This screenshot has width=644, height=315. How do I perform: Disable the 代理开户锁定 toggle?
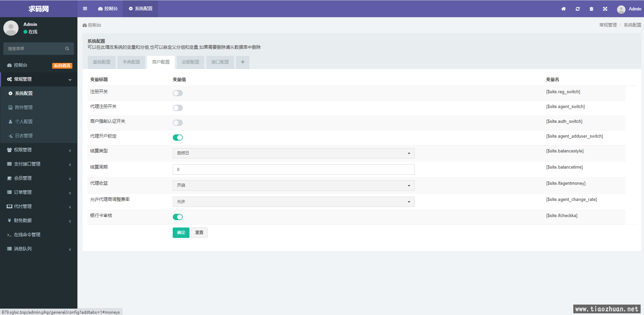click(x=178, y=138)
